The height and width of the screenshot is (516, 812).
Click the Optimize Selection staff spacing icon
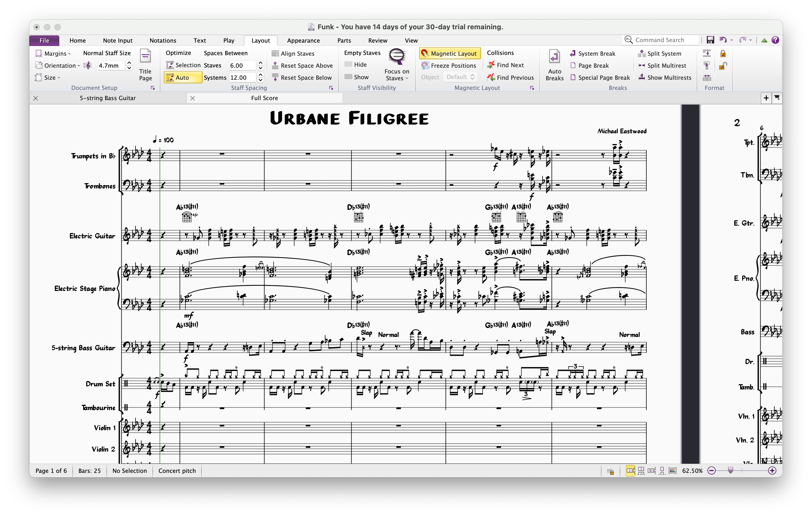click(170, 65)
